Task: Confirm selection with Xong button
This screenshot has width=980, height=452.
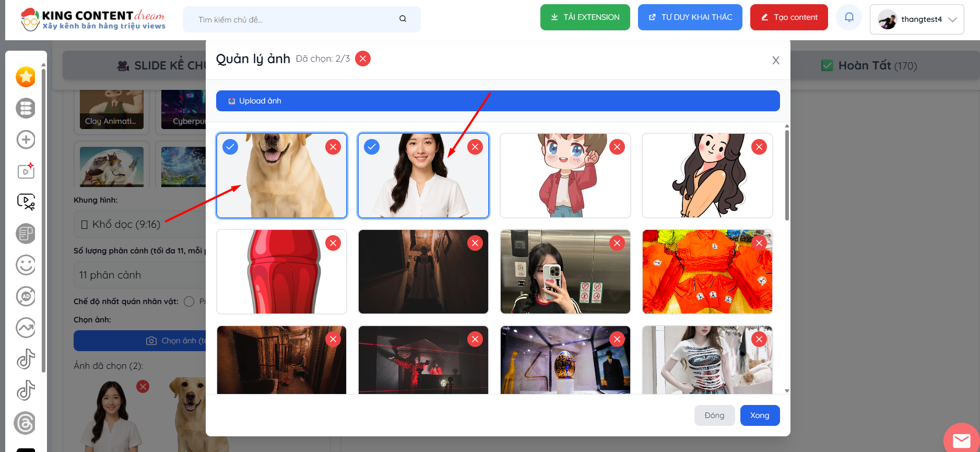Action: tap(760, 415)
